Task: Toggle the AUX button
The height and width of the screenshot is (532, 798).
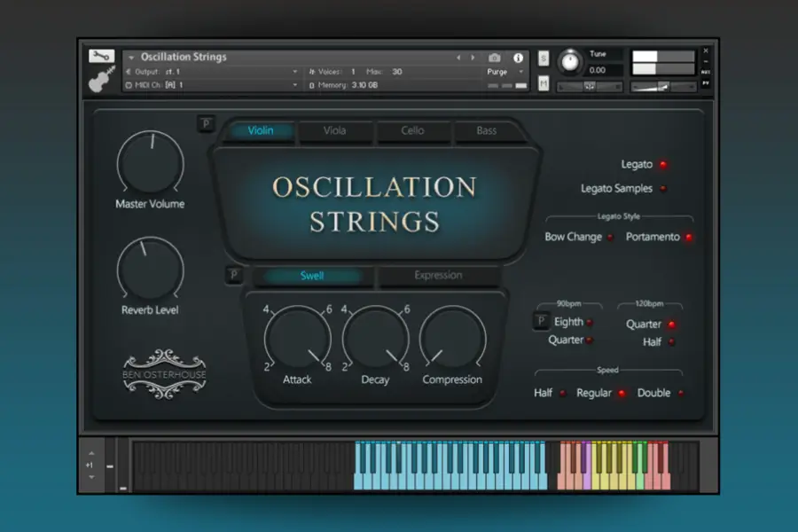Action: [706, 73]
